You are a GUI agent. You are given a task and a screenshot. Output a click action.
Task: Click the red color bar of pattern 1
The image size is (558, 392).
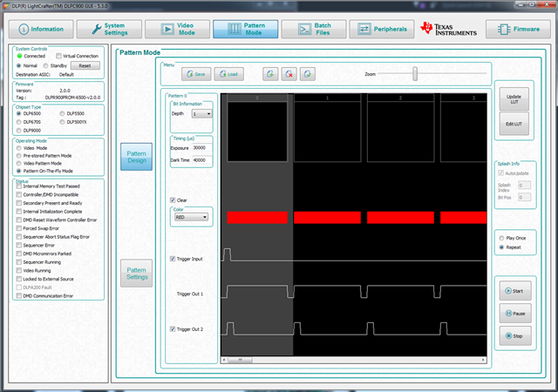coord(328,218)
